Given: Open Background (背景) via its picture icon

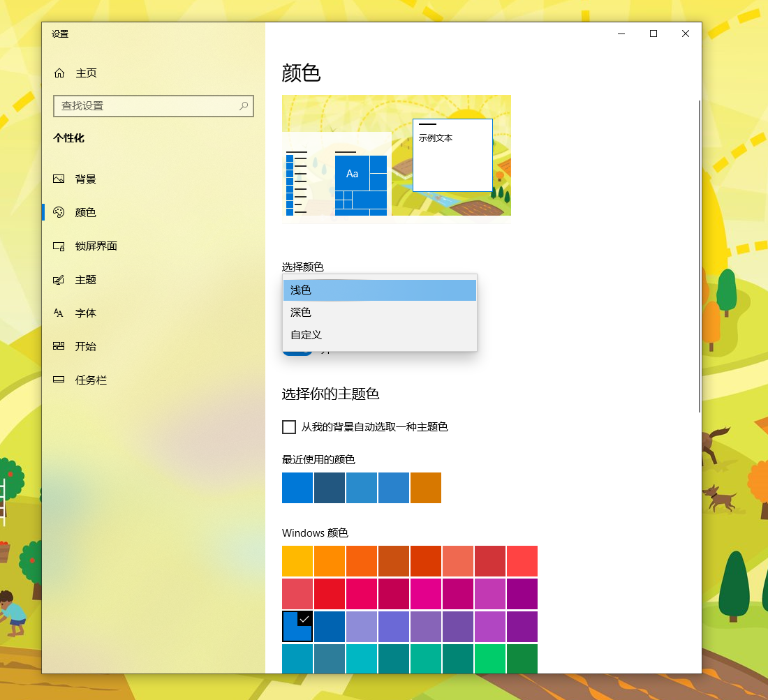Looking at the screenshot, I should pos(59,179).
